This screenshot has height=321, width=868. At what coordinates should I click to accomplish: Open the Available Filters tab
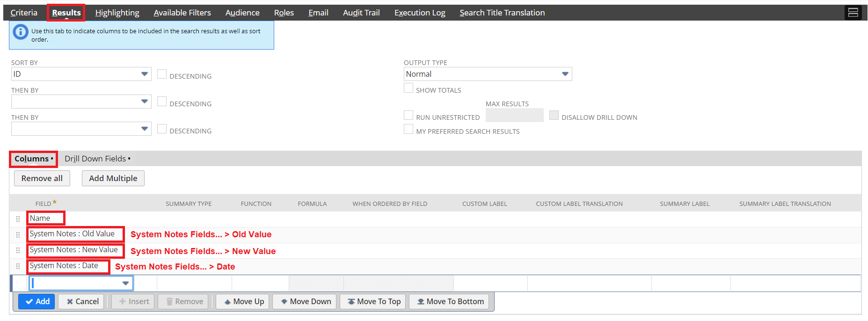pos(182,13)
